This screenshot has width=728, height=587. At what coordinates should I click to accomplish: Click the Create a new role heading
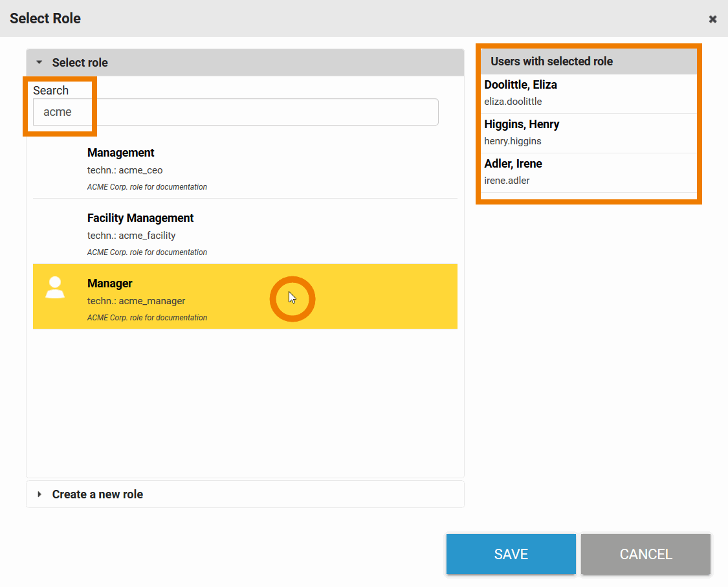98,494
